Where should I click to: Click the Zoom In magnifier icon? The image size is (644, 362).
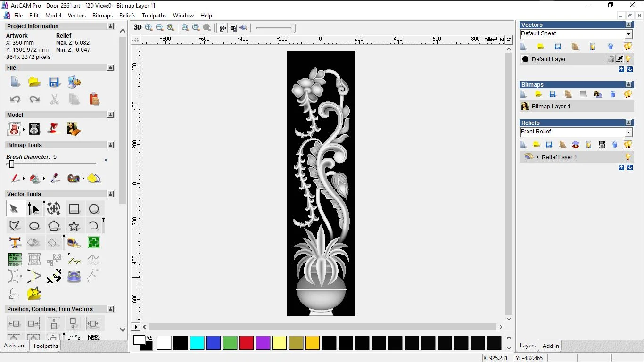coord(149,28)
